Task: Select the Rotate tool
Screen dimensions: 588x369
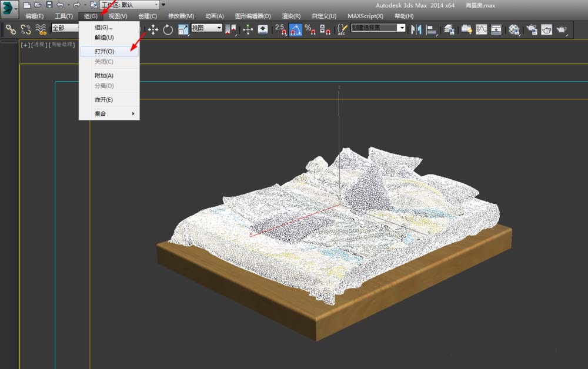Action: point(168,29)
